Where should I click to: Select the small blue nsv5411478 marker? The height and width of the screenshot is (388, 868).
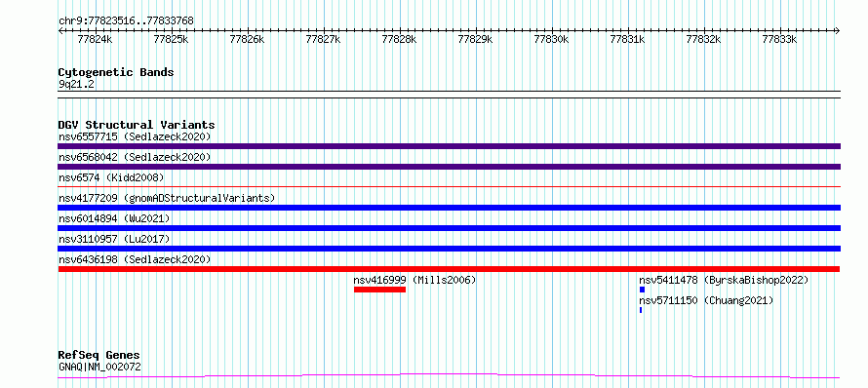[642, 290]
